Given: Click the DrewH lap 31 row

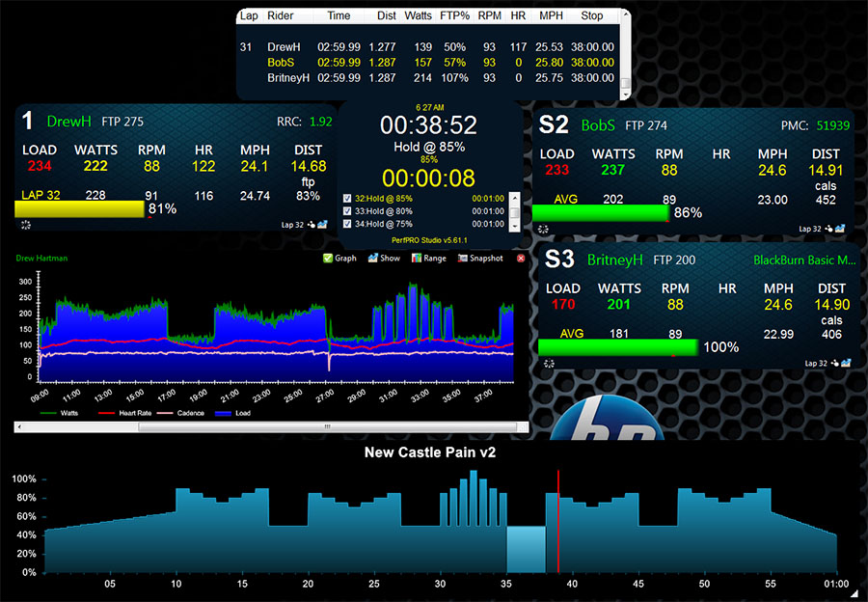Looking at the screenshot, I should pos(427,47).
